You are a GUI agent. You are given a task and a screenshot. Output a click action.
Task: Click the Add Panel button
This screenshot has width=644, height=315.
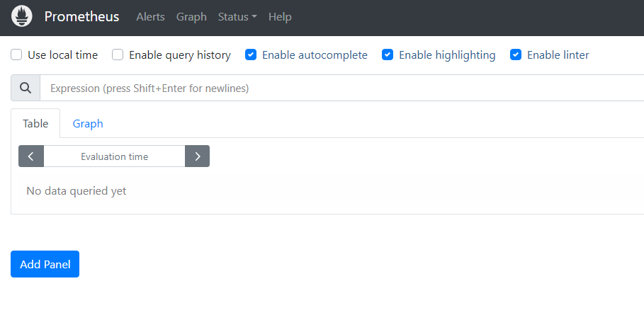click(45, 264)
